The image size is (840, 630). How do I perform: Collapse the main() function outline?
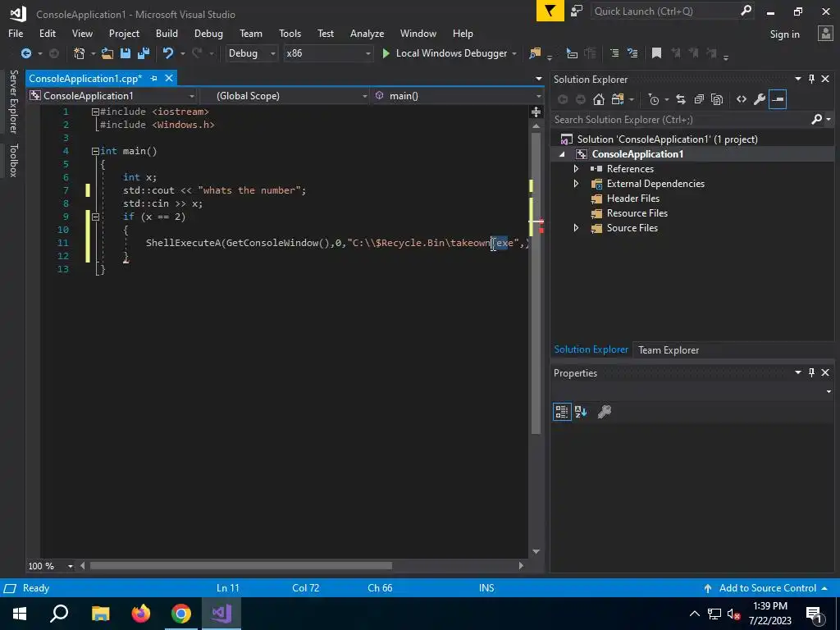[x=95, y=151]
